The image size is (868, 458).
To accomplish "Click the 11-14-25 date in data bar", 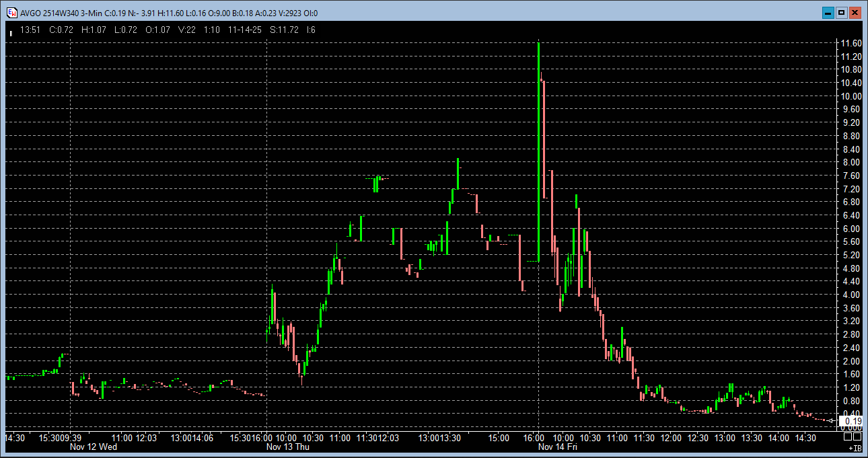I will pyautogui.click(x=246, y=30).
